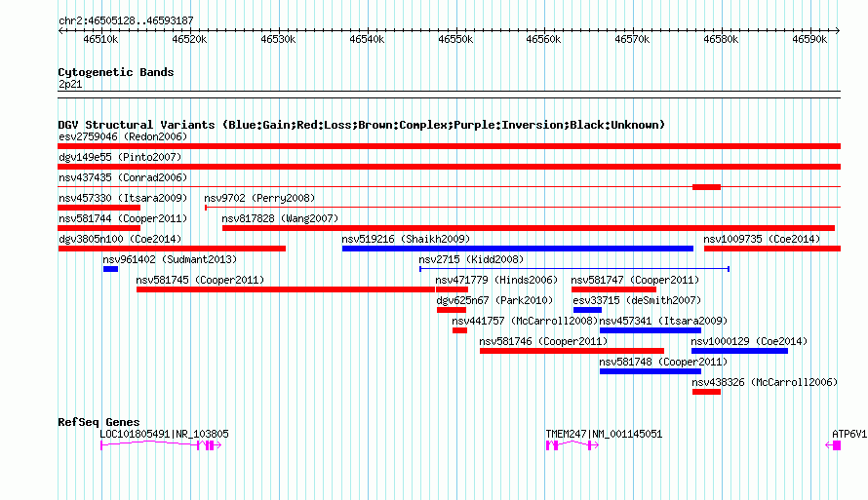Select the LOC101805491 gene glyph

161,445
